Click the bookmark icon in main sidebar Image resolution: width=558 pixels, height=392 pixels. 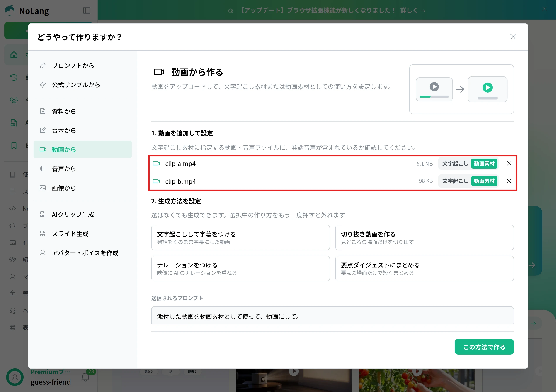pyautogui.click(x=14, y=146)
